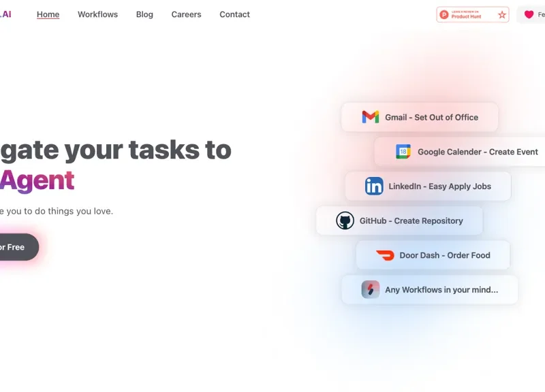Click the icon beside Any Workflows in your mind
The width and height of the screenshot is (545, 392).
pos(371,290)
